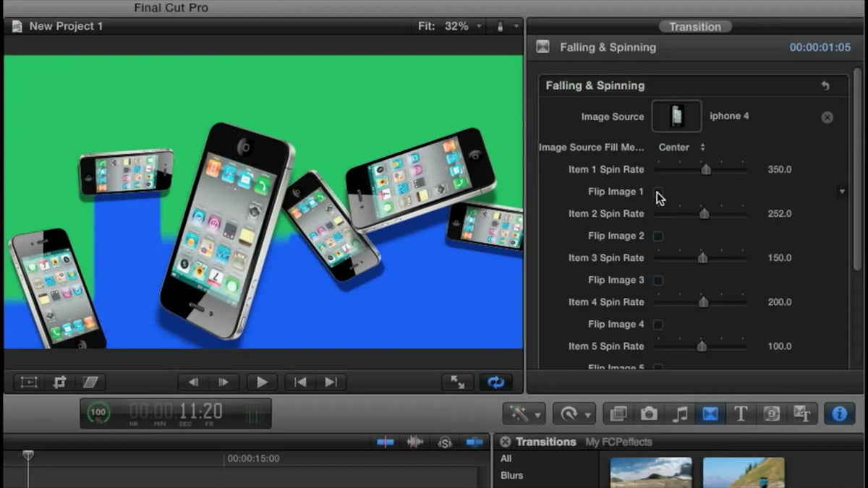Open the Photos browser camera icon

[x=649, y=414]
